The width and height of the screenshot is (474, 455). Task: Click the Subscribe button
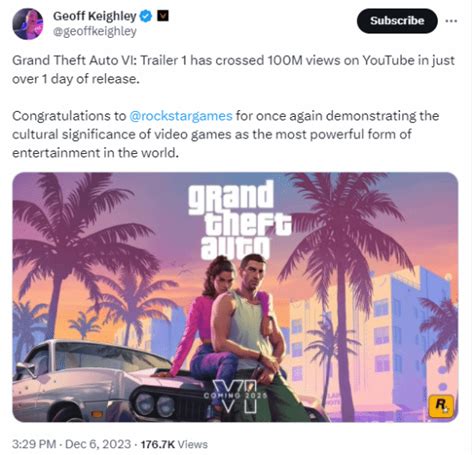397,21
